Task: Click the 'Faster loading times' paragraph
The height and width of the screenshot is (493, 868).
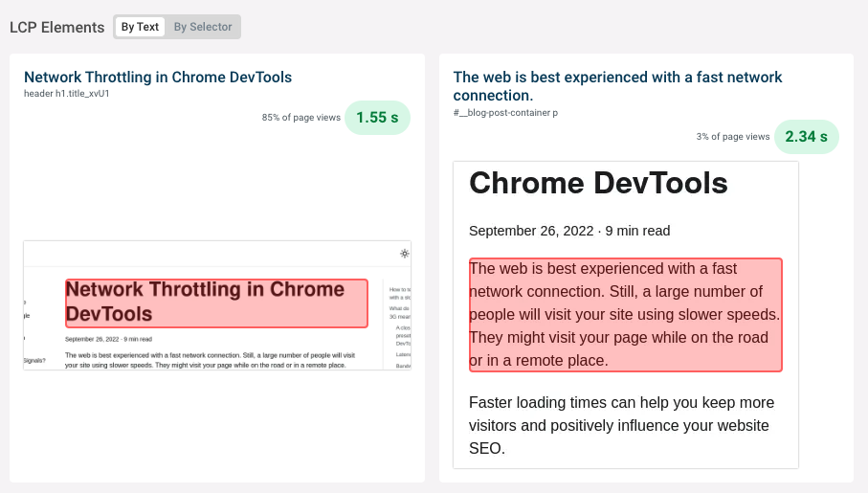Action: click(x=622, y=425)
